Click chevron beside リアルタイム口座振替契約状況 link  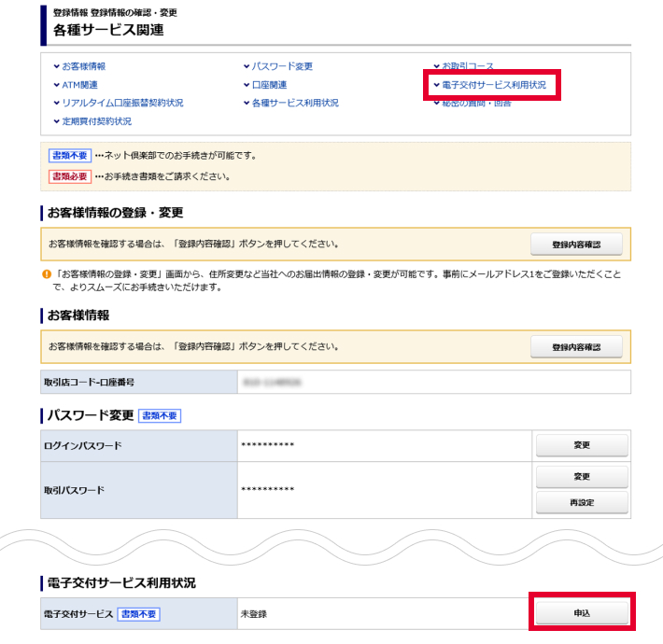pyautogui.click(x=56, y=103)
